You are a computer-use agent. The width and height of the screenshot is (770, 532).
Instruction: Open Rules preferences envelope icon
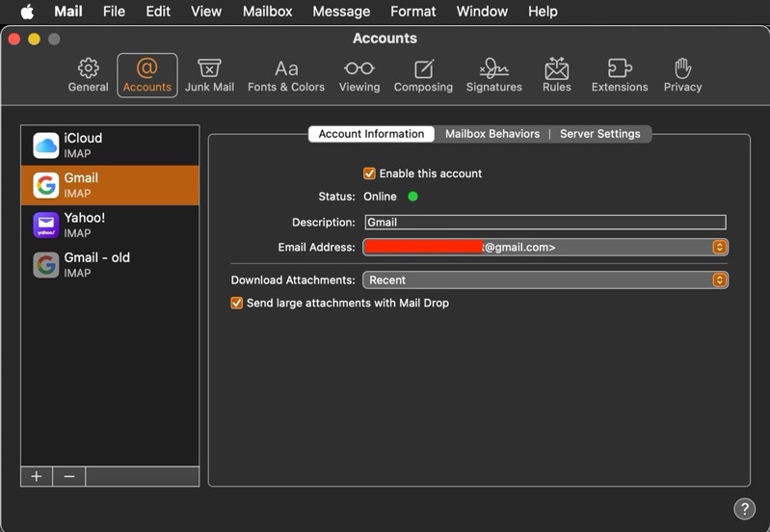(x=556, y=67)
